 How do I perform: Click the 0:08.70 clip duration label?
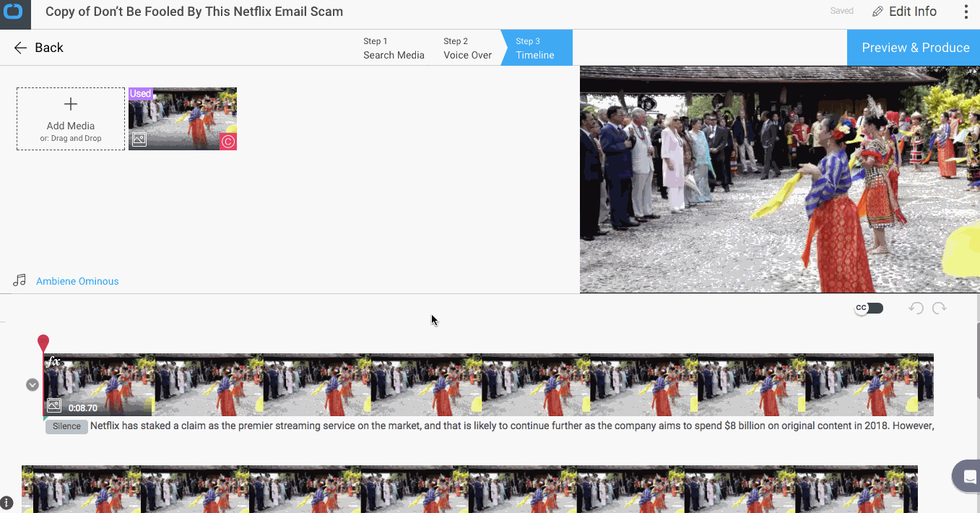pyautogui.click(x=82, y=408)
